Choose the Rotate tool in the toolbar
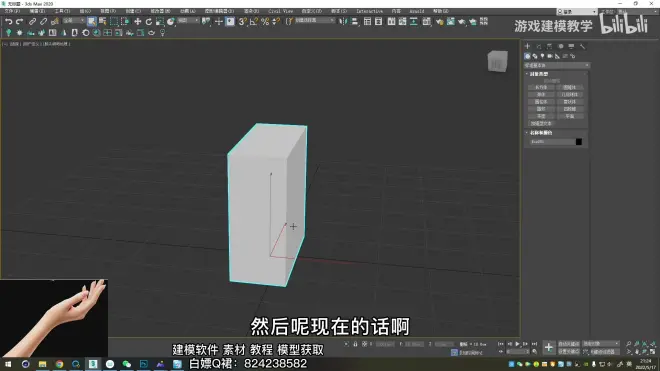The image size is (660, 371). pyautogui.click(x=149, y=21)
